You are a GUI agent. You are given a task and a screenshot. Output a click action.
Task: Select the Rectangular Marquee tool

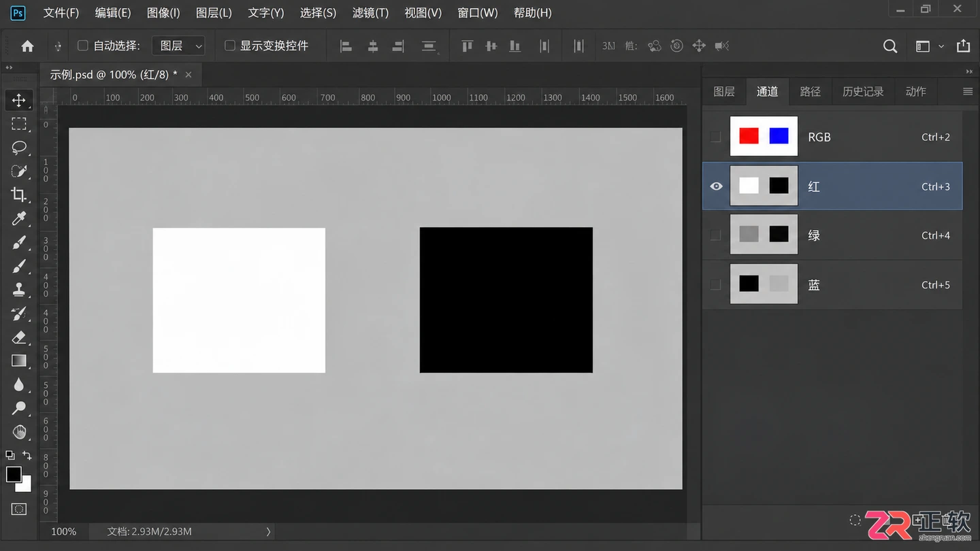(x=18, y=124)
